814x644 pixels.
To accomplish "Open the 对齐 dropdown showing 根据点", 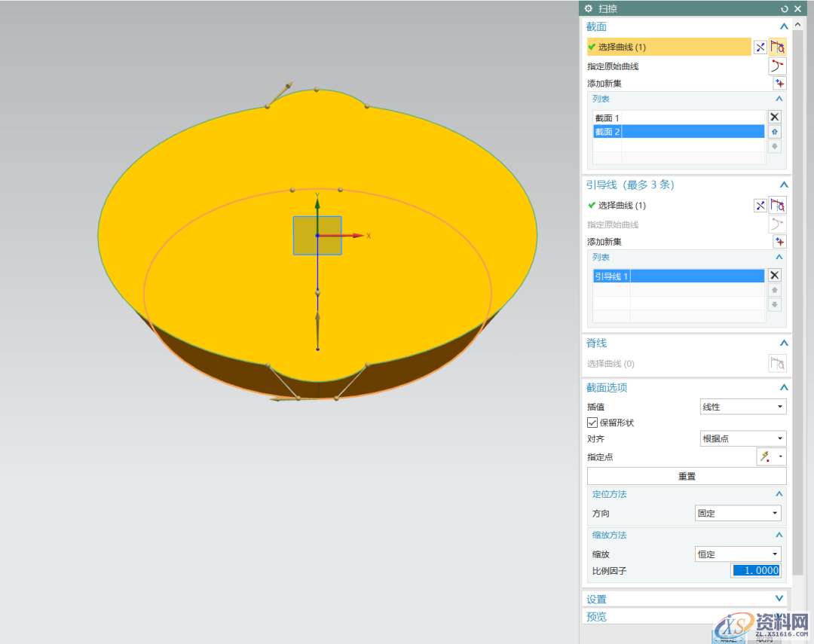I will tap(742, 438).
